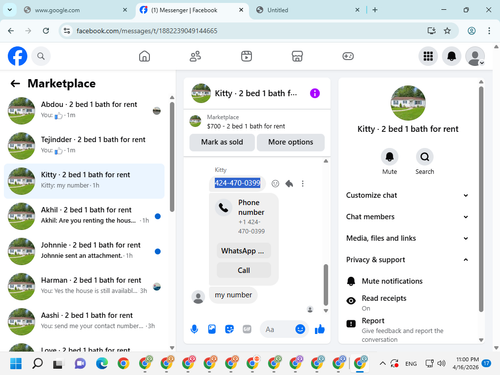Viewport: 500px width, 375px height.
Task: Switch to the www.google.com tab
Action: [x=75, y=10]
